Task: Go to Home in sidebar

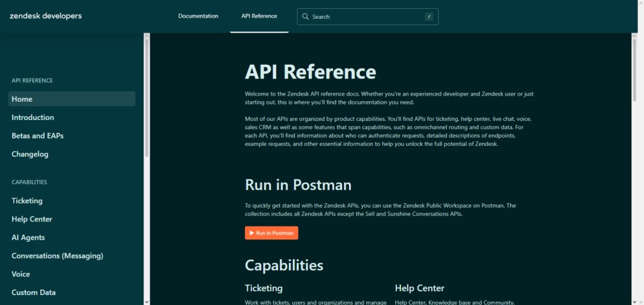Action: pyautogui.click(x=72, y=99)
